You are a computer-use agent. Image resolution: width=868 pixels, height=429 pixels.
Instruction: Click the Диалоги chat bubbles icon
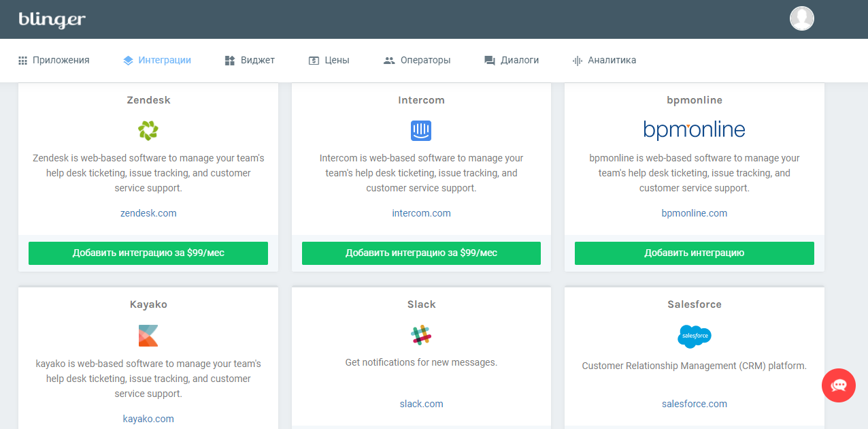coord(490,60)
